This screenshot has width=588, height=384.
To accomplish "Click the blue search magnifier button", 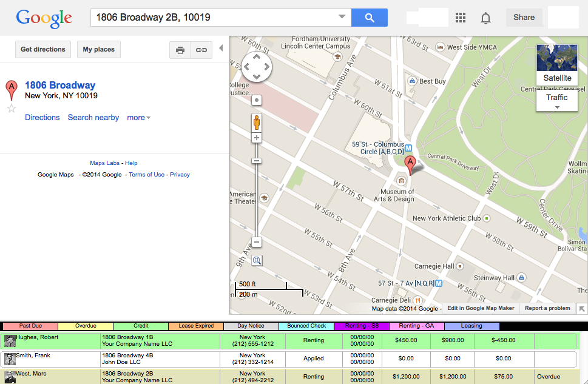I will pyautogui.click(x=370, y=18).
